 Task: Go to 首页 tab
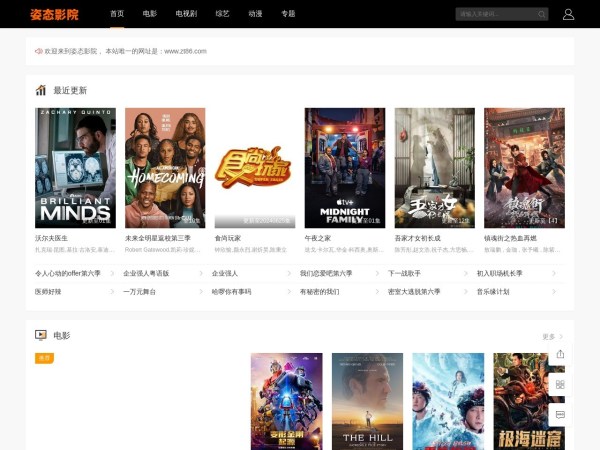tap(117, 14)
